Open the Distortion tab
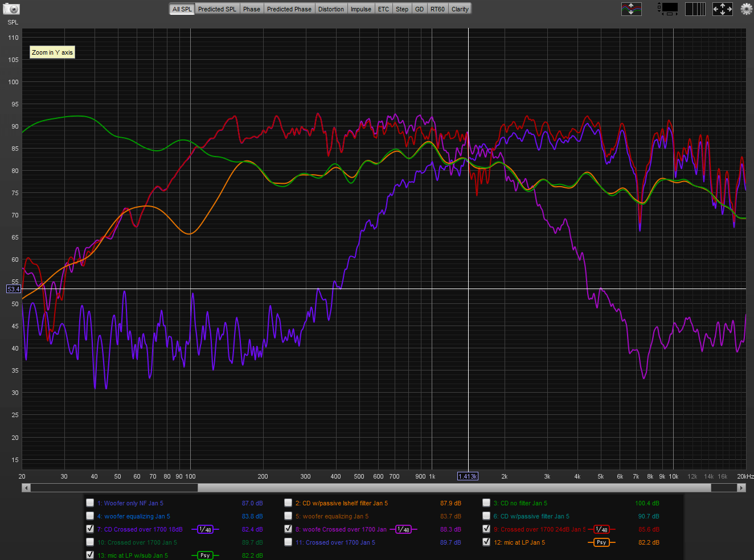The image size is (754, 560). coord(331,9)
